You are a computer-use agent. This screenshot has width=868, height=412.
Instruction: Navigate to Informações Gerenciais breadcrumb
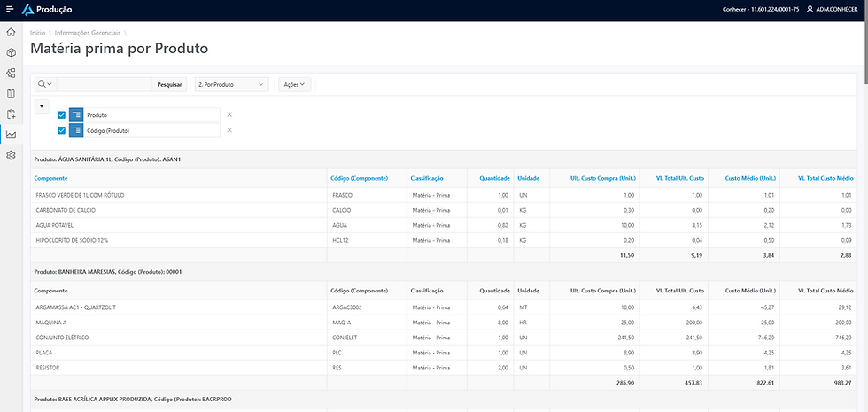88,34
